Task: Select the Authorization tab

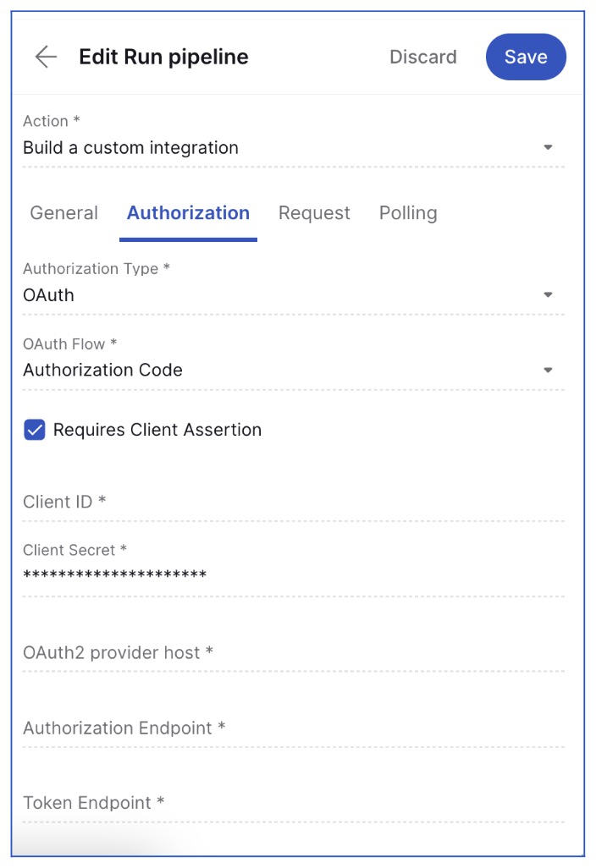Action: [x=188, y=213]
